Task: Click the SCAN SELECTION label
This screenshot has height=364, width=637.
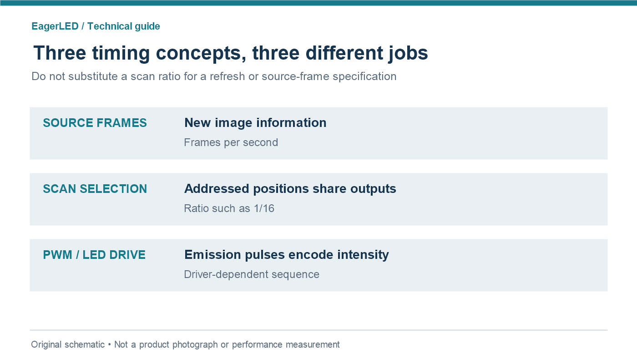Action: 95,189
